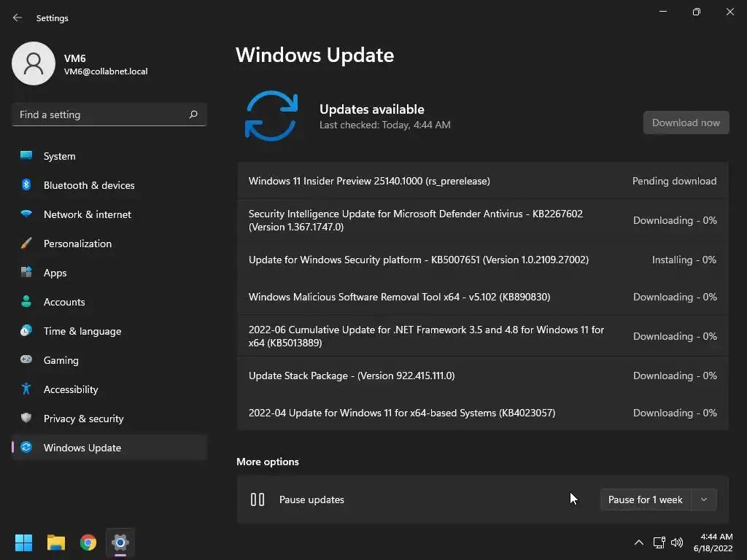Screen dimensions: 747x560
Task: Click the Windows Update sync icon in sidebar
Action: point(26,447)
